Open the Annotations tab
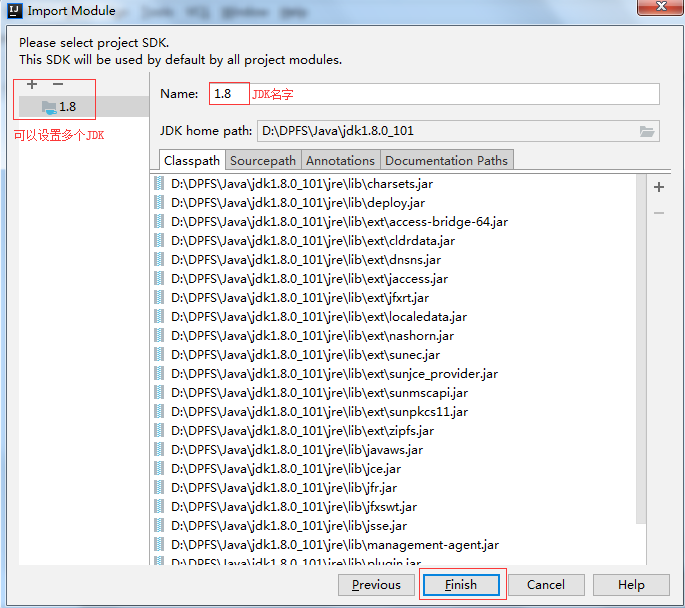 click(x=340, y=161)
